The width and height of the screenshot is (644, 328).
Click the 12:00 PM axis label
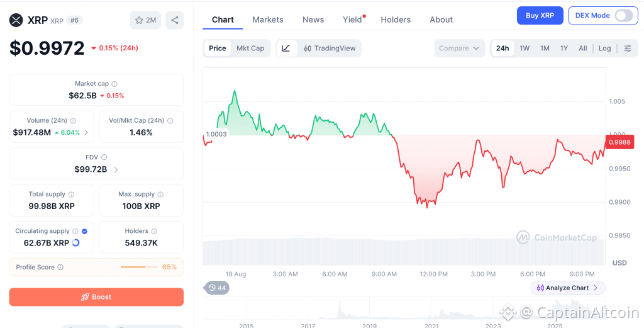(434, 274)
